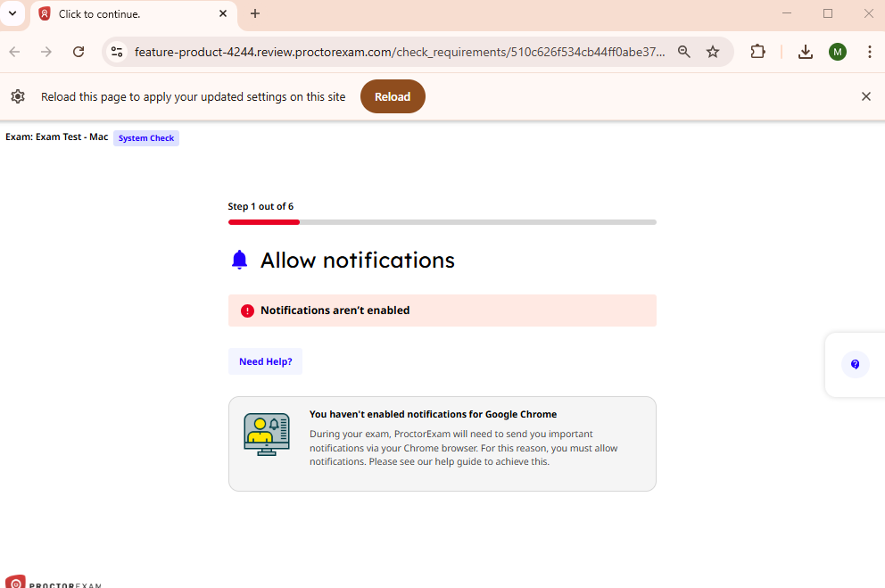Open the Chrome three-dot menu

869,52
